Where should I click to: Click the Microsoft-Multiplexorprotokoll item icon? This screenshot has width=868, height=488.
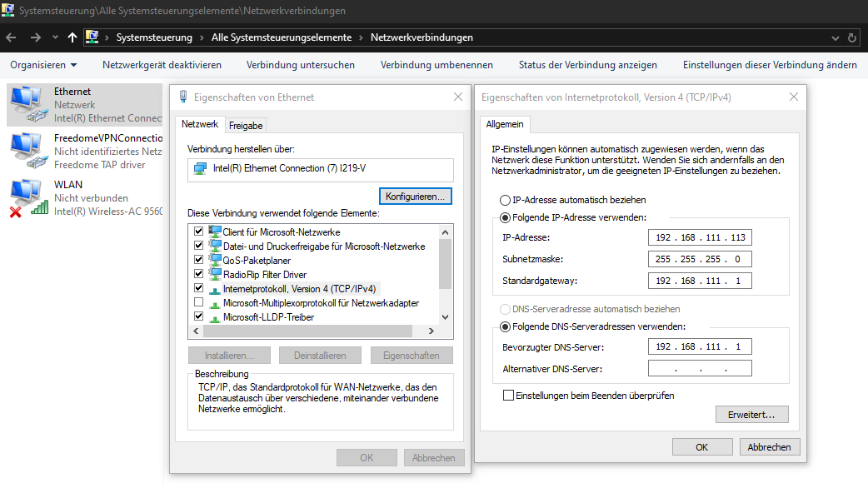tap(215, 303)
